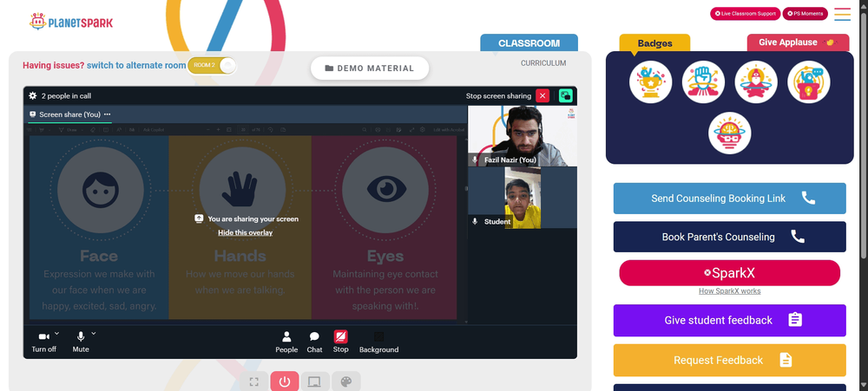
Task: Click the Face circle in shared slide
Action: [100, 190]
